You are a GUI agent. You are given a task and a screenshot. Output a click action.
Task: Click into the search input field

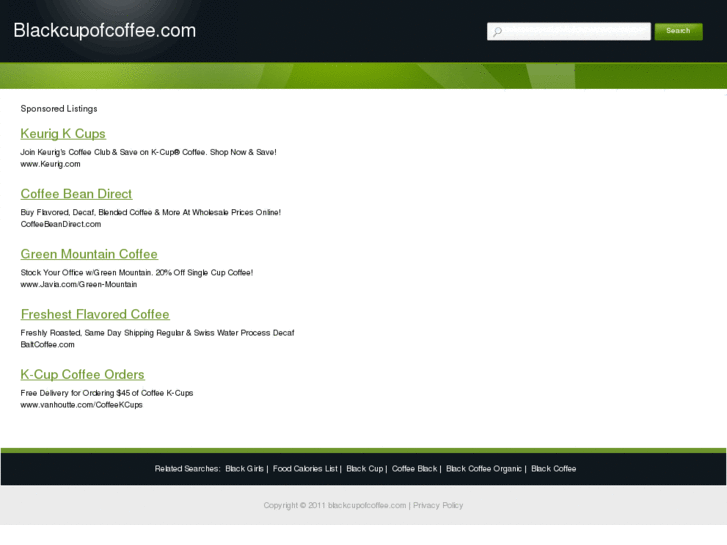[569, 32]
